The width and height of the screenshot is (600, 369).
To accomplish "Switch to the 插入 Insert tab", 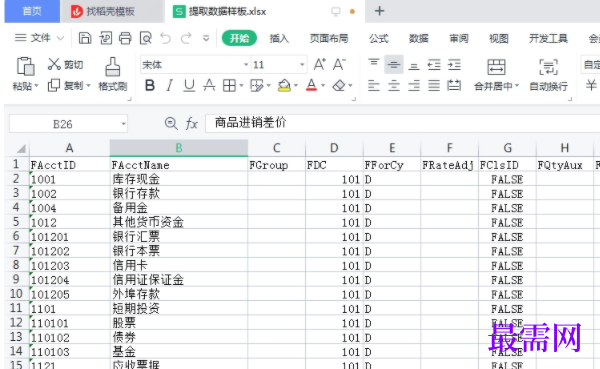I will (x=279, y=38).
